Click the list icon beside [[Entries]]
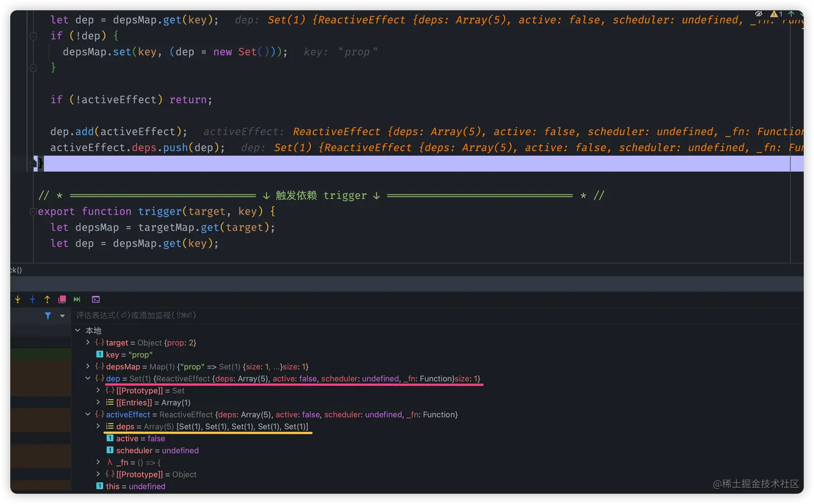814x504 pixels. pyautogui.click(x=110, y=402)
